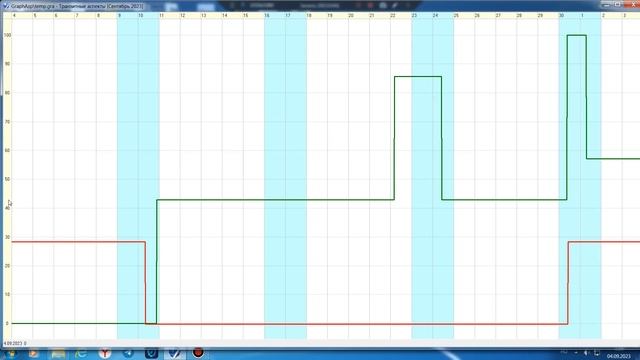This screenshot has width=640, height=360.
Task: Click the green line peak at value 100
Action: click(x=577, y=36)
